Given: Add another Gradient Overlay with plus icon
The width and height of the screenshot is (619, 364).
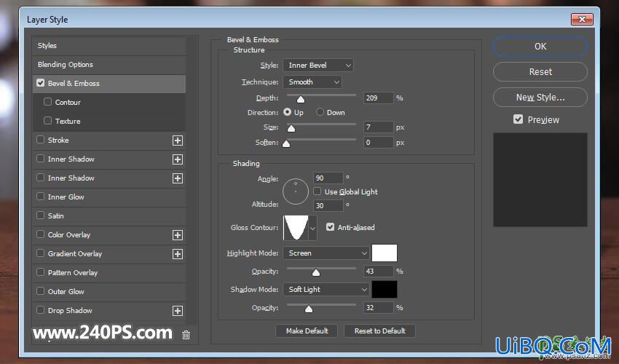Looking at the screenshot, I should tap(178, 254).
